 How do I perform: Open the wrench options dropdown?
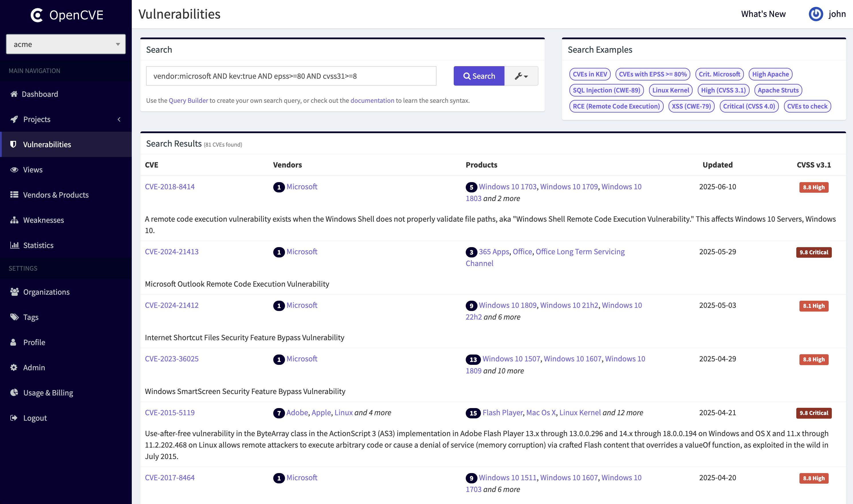(521, 76)
